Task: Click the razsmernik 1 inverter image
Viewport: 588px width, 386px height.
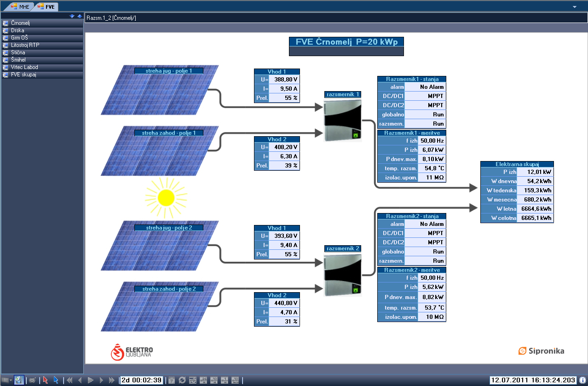Action: [343, 121]
